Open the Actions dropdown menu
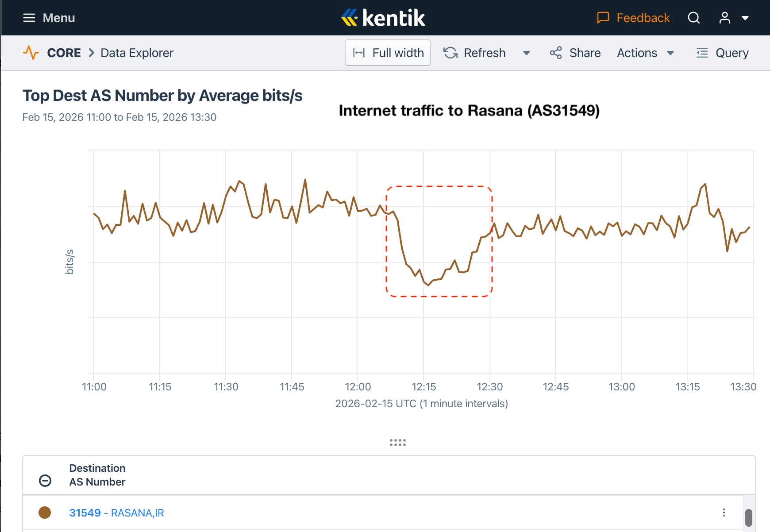Image resolution: width=770 pixels, height=532 pixels. click(x=645, y=53)
